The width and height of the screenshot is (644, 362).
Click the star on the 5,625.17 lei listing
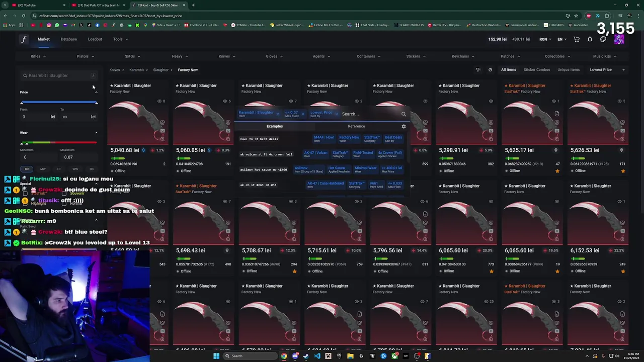(557, 171)
